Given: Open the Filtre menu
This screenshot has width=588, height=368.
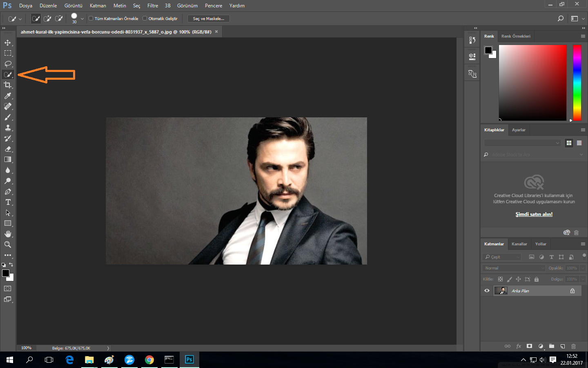Looking at the screenshot, I should [x=153, y=6].
